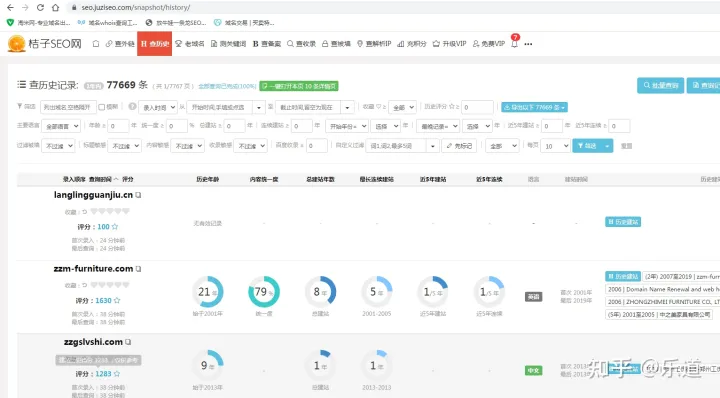Sort by 查询时间 column header
The image size is (720, 398).
(x=103, y=179)
